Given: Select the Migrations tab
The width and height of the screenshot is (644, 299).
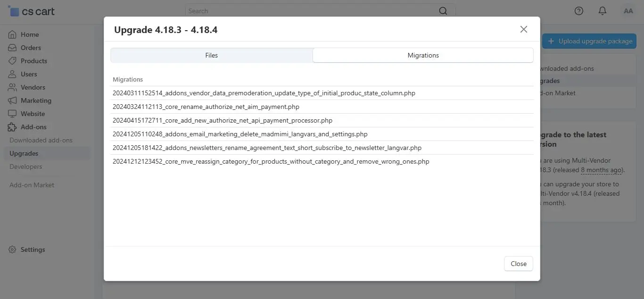Looking at the screenshot, I should click(423, 55).
